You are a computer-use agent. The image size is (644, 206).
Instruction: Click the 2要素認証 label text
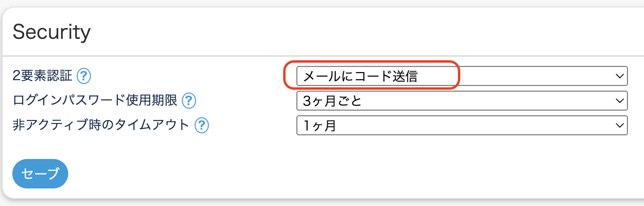[43, 75]
